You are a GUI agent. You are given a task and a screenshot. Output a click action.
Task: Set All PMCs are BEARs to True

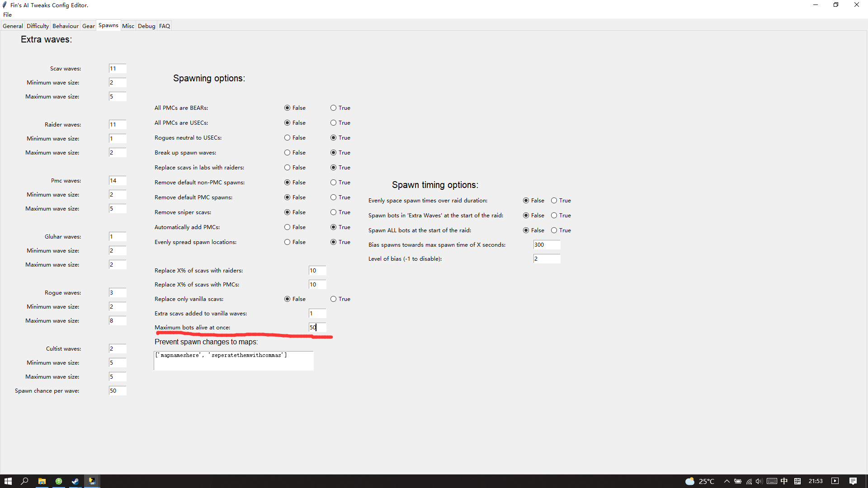pos(333,108)
